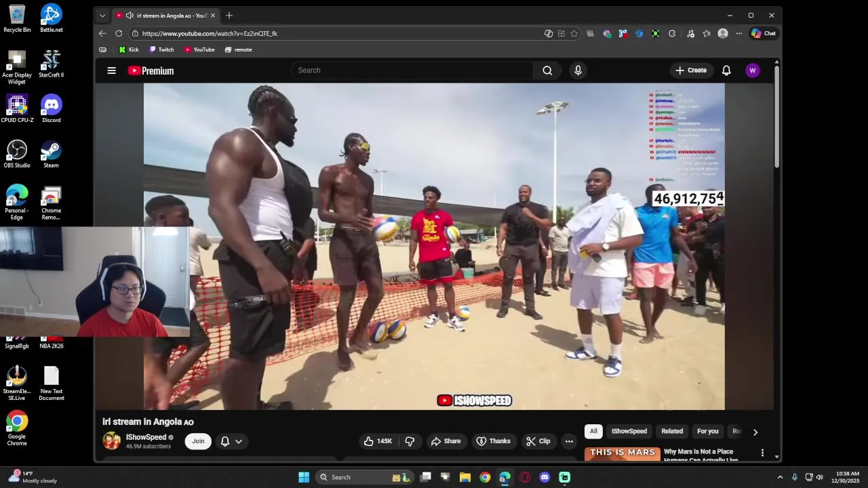868x488 pixels.
Task: Open YouTube notifications bell in the header
Action: click(726, 70)
